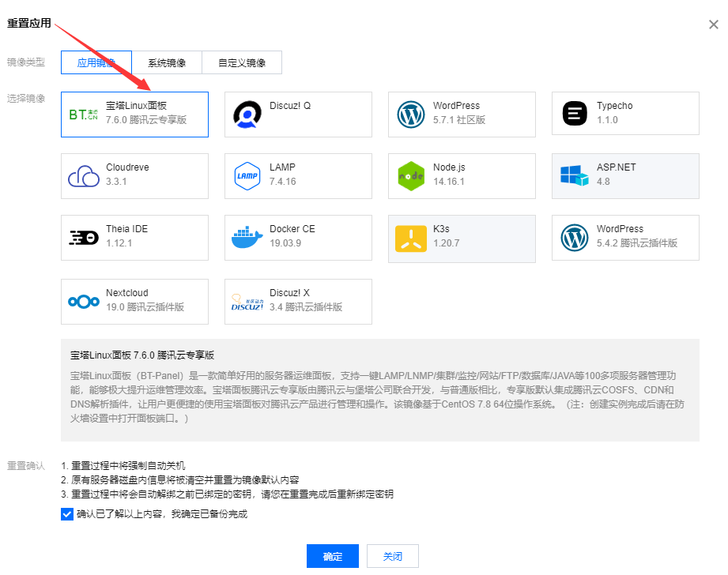The width and height of the screenshot is (728, 575).
Task: Click the ASP.NET Windows logo icon
Action: (x=575, y=175)
